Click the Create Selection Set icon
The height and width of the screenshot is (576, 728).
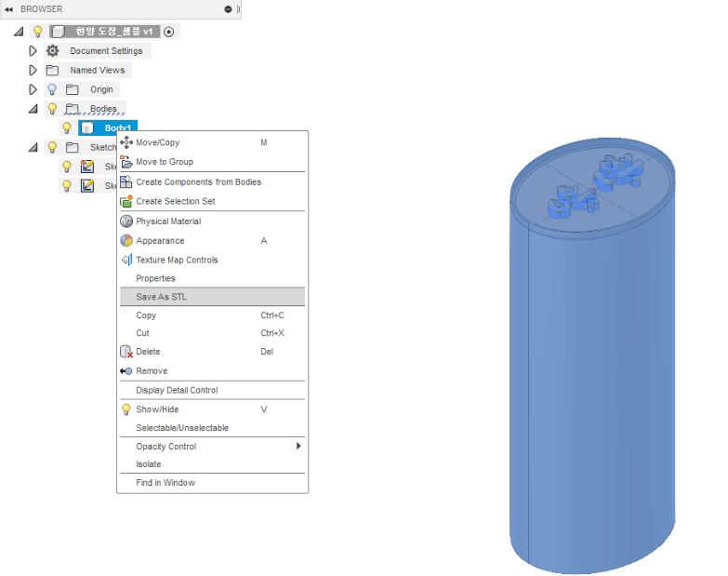point(126,201)
